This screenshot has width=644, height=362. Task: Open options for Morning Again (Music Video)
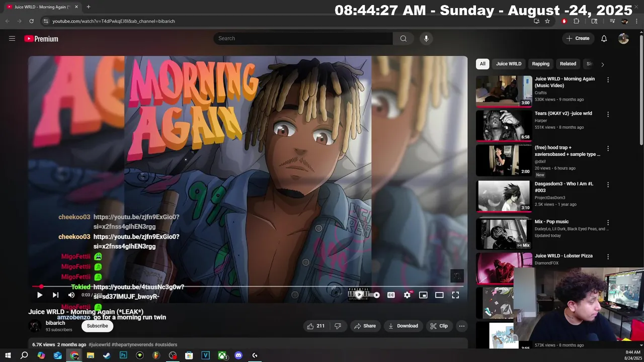[x=608, y=80]
